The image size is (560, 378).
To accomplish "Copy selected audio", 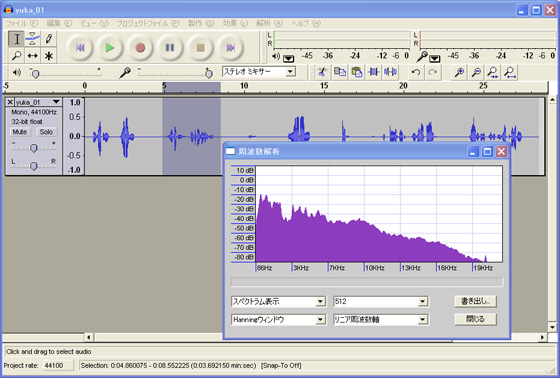I will (x=340, y=72).
